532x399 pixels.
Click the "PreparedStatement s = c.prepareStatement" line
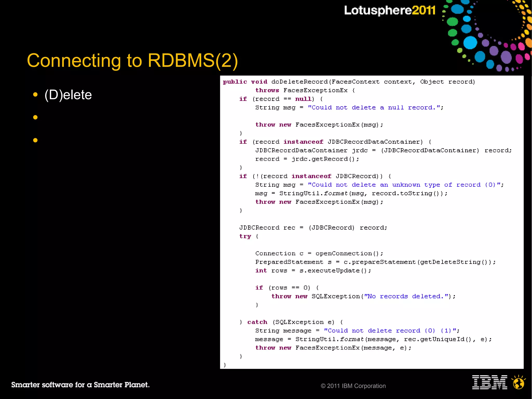375,262
